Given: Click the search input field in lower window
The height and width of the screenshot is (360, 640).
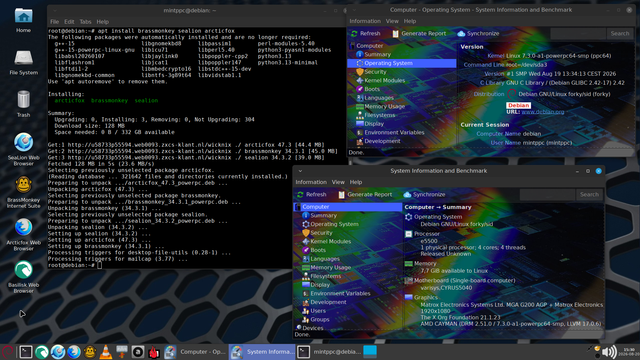Looking at the screenshot, I should [547, 195].
